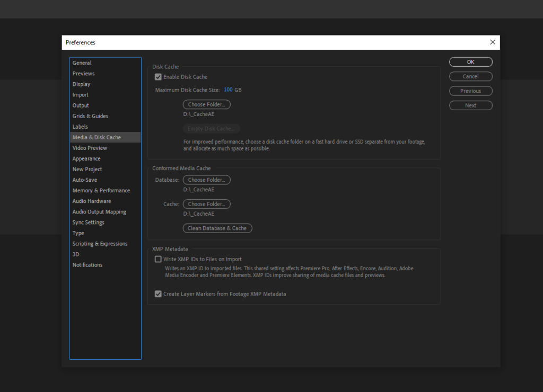Toggle Create Layer Markers from Footage XMP Metadata
This screenshot has width=543, height=392.
[x=158, y=294]
